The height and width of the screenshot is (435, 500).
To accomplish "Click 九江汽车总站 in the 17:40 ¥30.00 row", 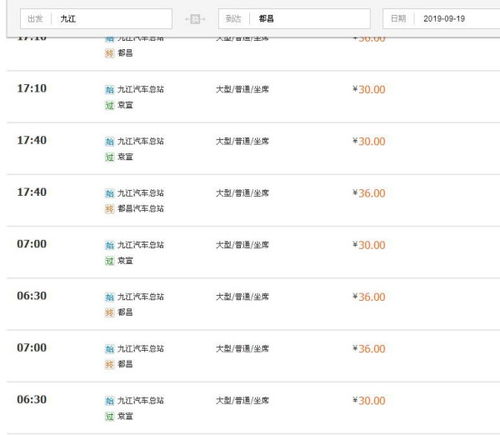I will (141, 141).
